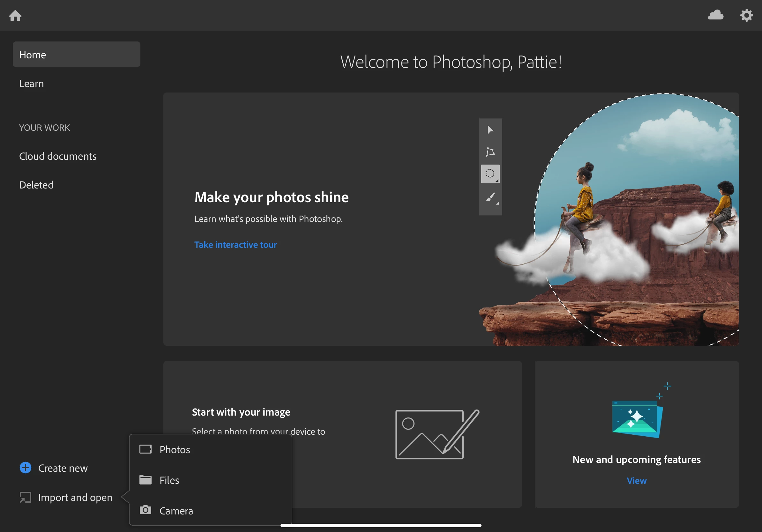Select the brush tool in banner
Viewport: 762px width, 532px height.
coord(490,197)
